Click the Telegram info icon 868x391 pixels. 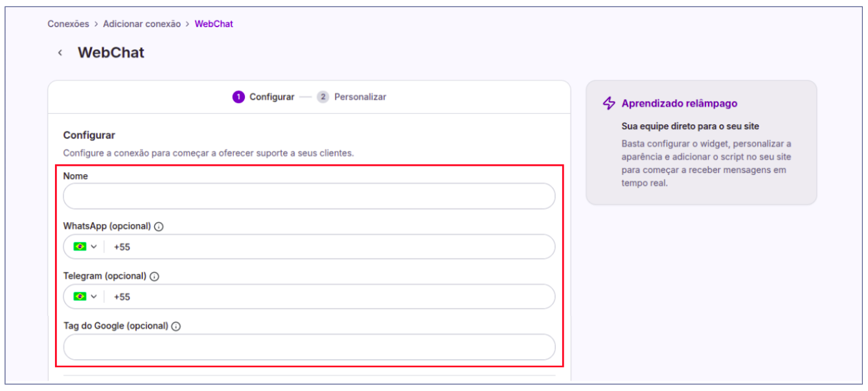pyautogui.click(x=154, y=276)
